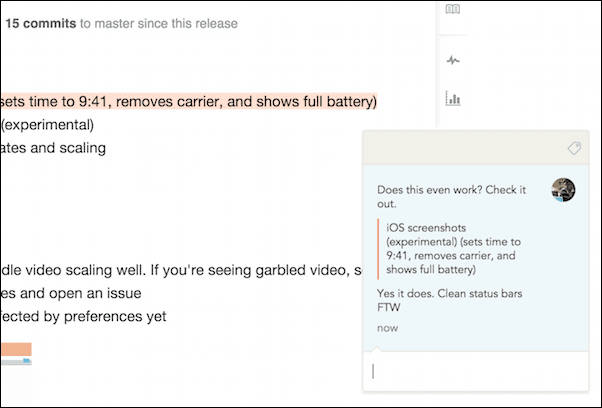Click the orange highlighted bar at bottom left
Image resolution: width=602 pixels, height=408 pixels.
(x=16, y=349)
